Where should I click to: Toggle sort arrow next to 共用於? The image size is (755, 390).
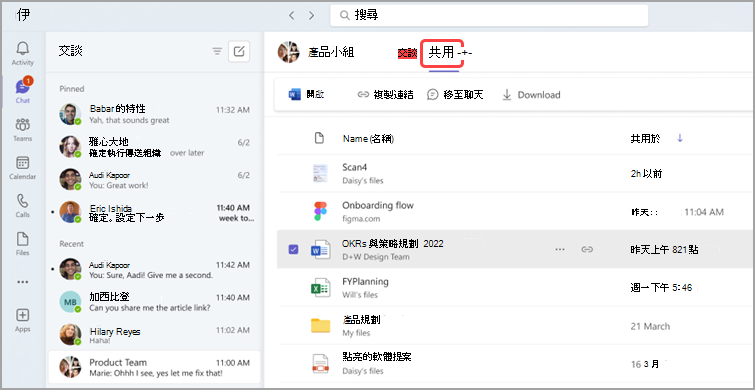pyautogui.click(x=680, y=139)
